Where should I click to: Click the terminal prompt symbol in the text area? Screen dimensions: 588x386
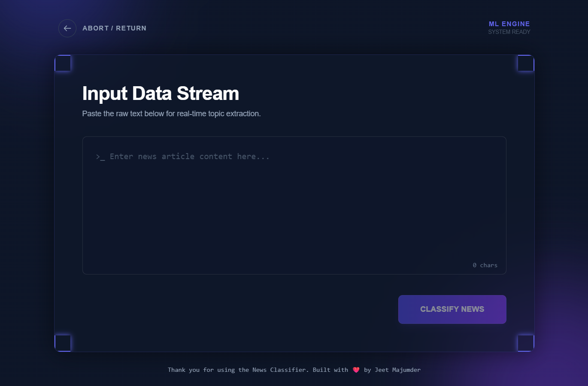[100, 157]
